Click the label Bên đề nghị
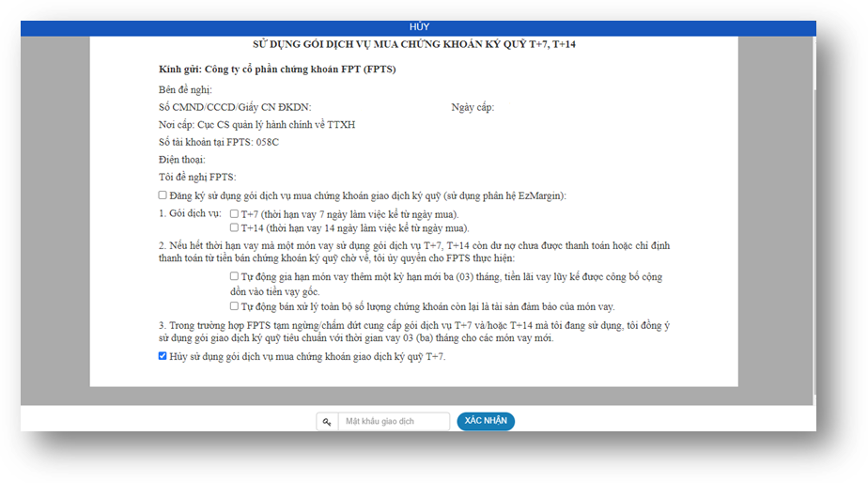Image resolution: width=868 pixels, height=483 pixels. pos(185,89)
